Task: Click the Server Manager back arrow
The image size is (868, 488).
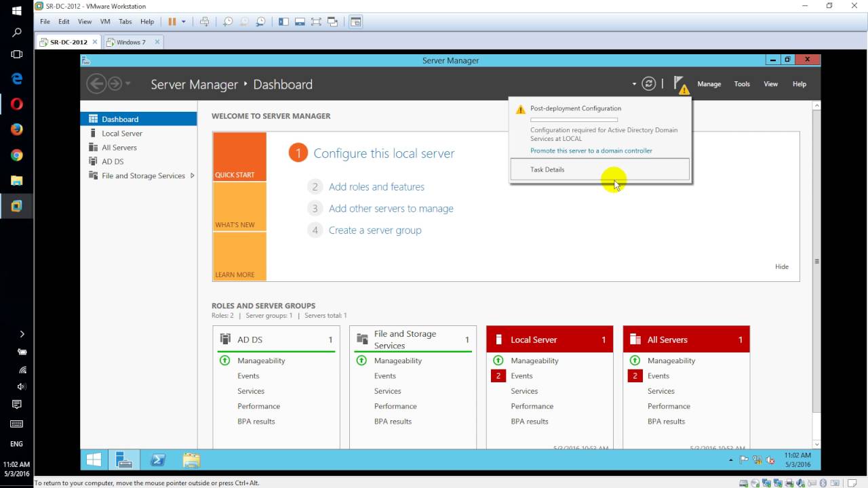Action: [x=97, y=83]
